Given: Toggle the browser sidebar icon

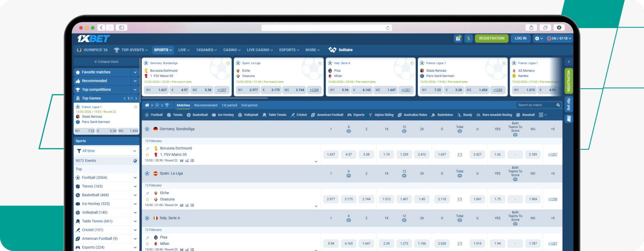Looking at the screenshot, I should point(122,28).
